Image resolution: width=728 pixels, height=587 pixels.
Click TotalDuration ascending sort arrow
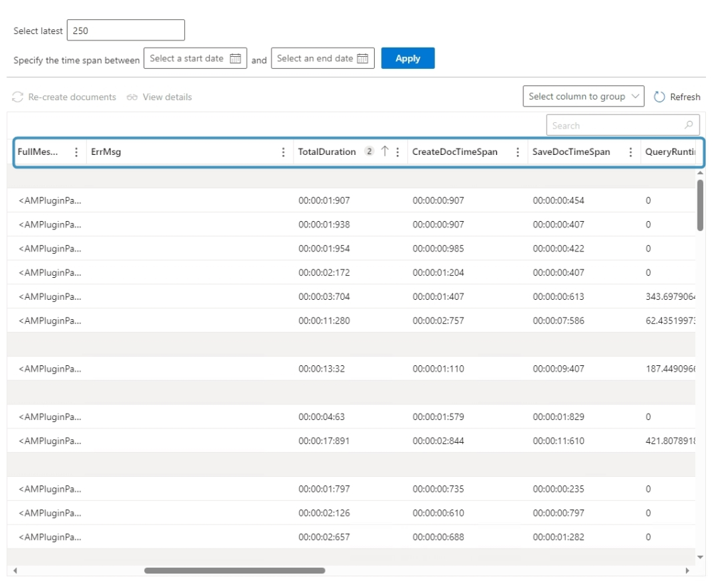385,151
